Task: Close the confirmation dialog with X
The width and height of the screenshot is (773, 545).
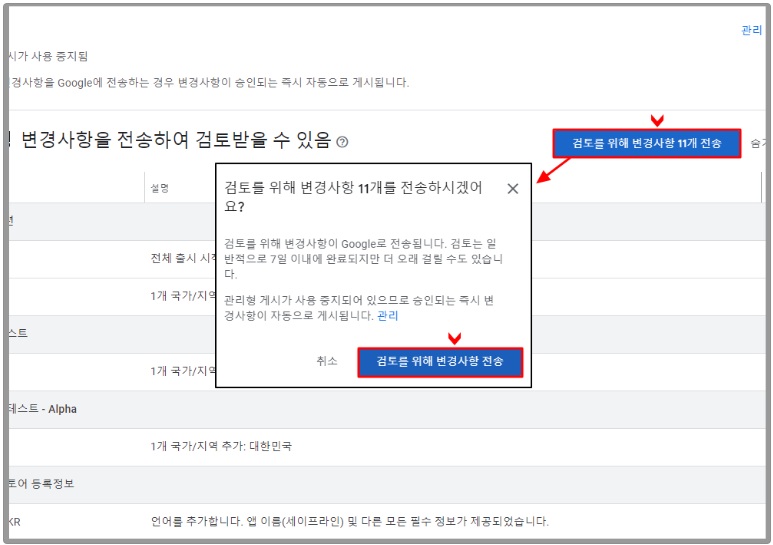Action: tap(513, 189)
